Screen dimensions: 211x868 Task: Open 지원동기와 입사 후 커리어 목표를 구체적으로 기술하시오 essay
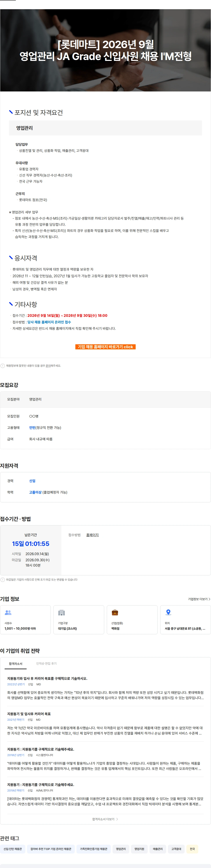tap(47, 678)
